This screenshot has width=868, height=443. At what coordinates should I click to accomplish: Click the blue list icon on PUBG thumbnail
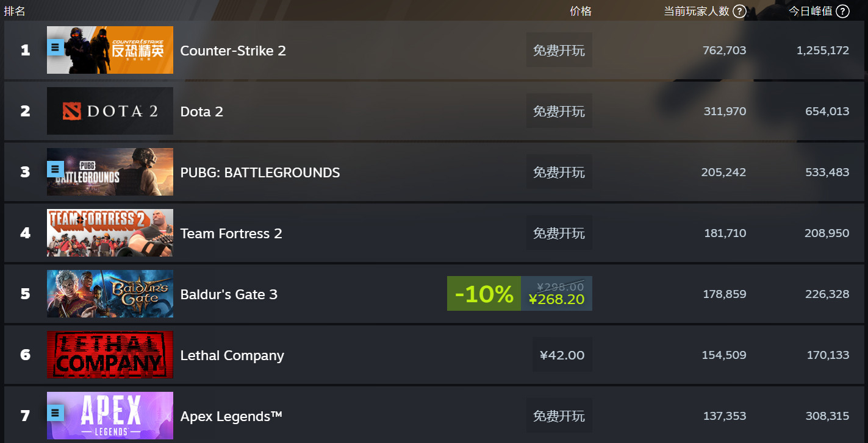click(56, 169)
